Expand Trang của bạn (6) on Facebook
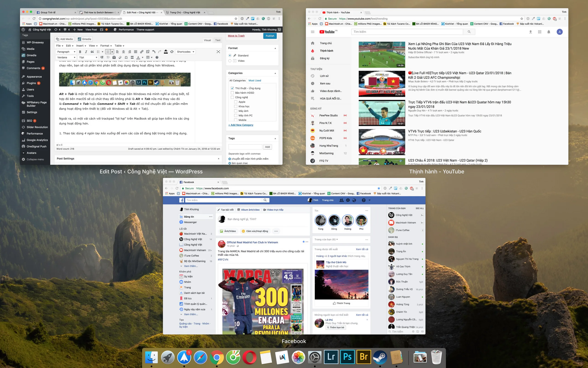The width and height of the screenshot is (588, 368). [326, 239]
